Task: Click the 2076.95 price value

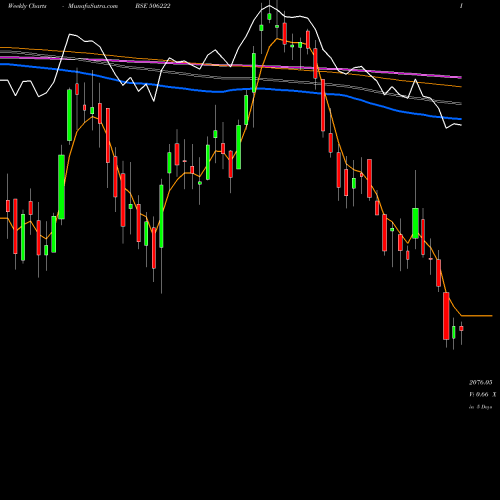Action: (x=481, y=382)
